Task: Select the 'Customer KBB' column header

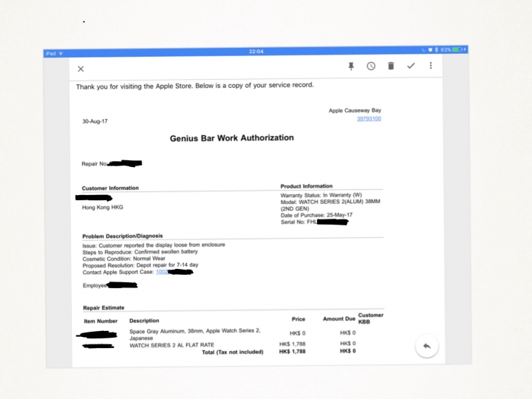Action: (371, 318)
